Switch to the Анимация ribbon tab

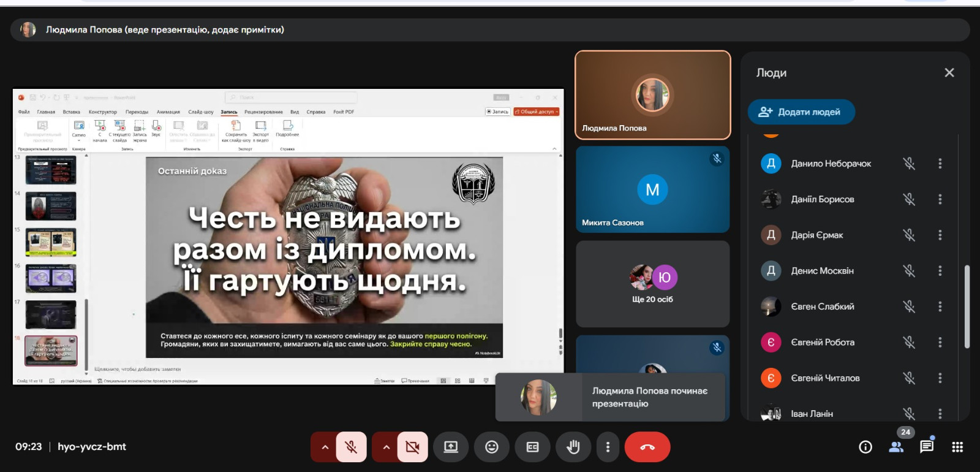168,112
